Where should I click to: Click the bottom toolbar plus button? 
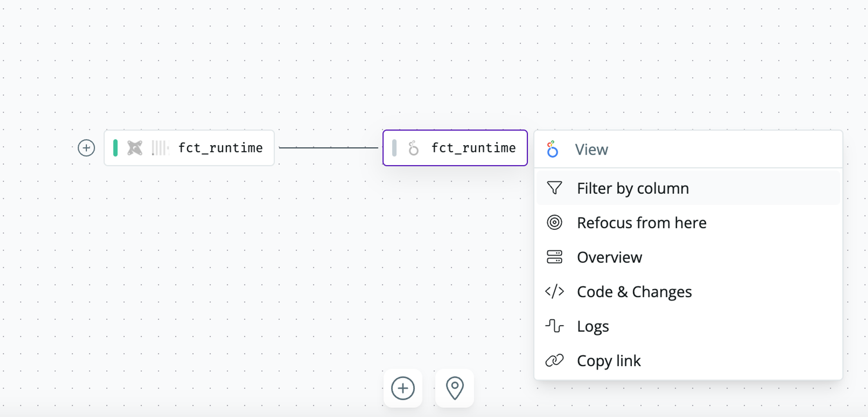pos(403,388)
